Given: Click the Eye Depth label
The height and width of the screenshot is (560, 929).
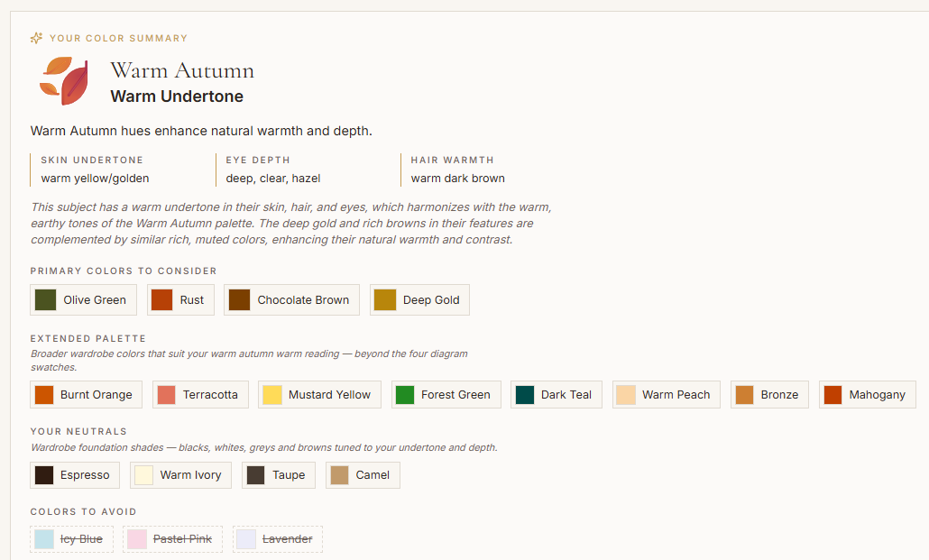Looking at the screenshot, I should click(258, 160).
